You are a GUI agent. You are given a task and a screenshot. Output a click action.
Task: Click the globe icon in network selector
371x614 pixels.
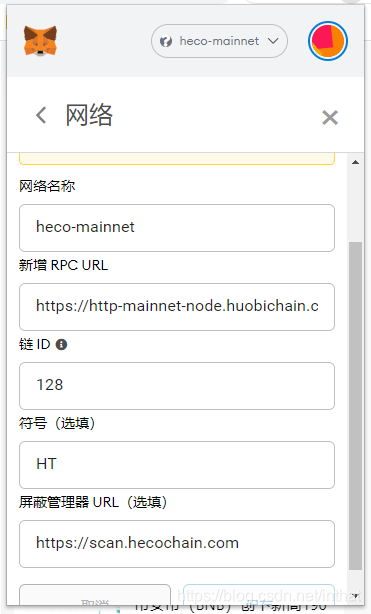(166, 41)
